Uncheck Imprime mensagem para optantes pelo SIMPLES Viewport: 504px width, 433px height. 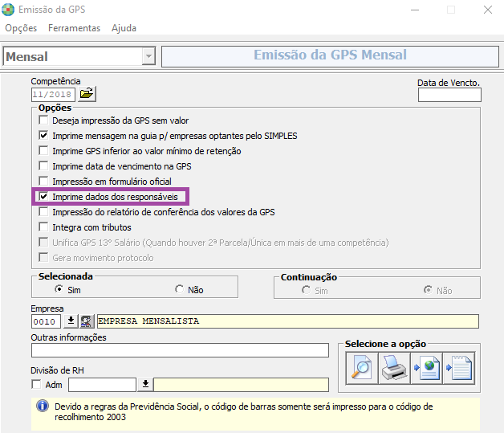[x=43, y=135]
